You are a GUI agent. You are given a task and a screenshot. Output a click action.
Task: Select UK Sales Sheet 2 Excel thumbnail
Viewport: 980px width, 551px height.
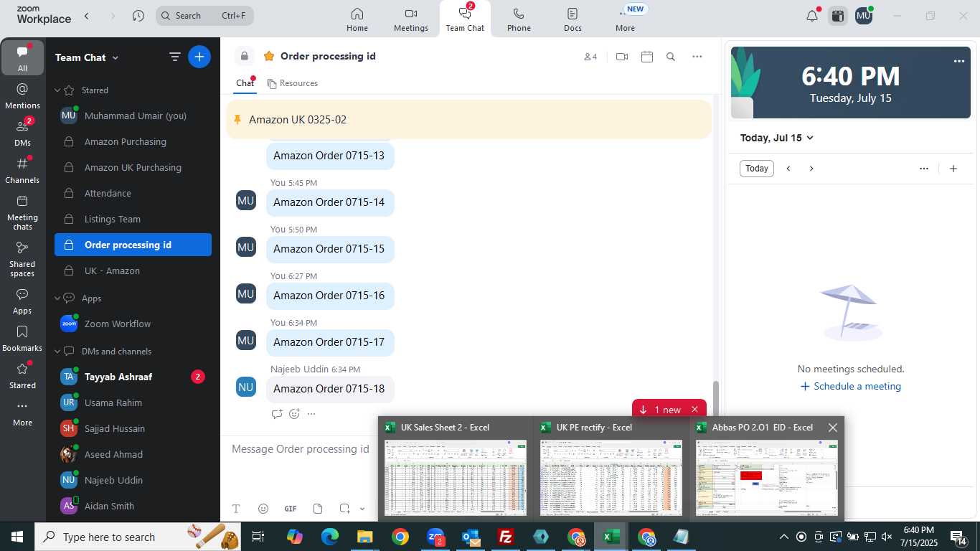[x=456, y=469]
